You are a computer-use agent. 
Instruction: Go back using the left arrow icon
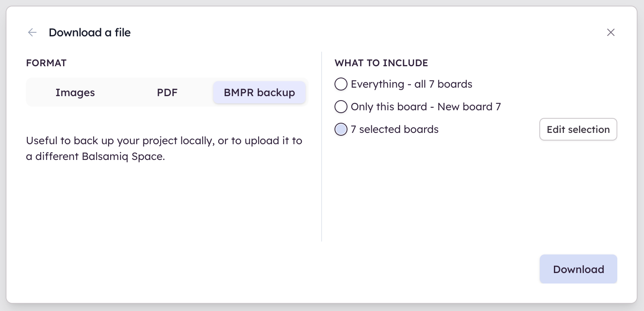pos(32,32)
